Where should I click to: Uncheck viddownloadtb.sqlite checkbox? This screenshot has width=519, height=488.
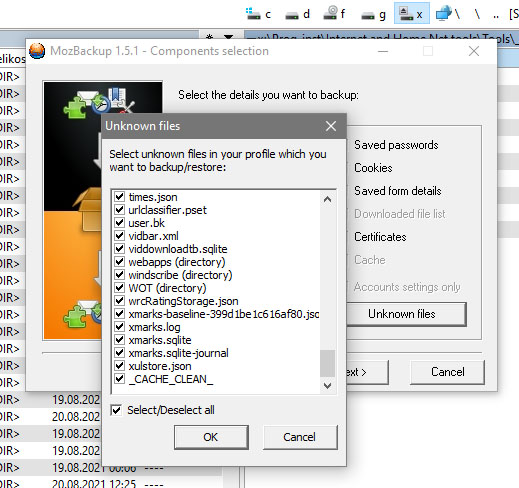click(119, 248)
